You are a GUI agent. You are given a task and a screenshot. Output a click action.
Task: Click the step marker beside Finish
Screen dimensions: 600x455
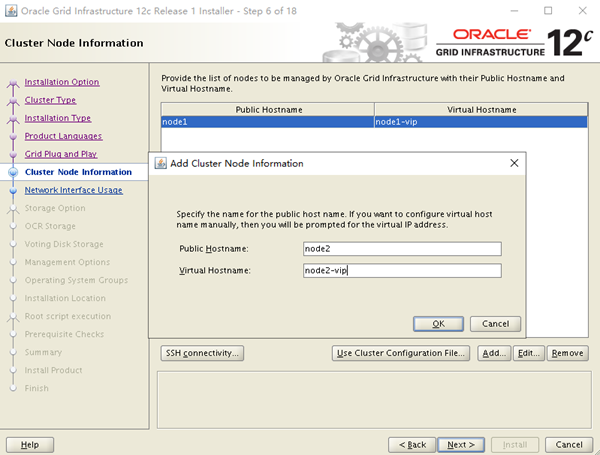click(13, 388)
